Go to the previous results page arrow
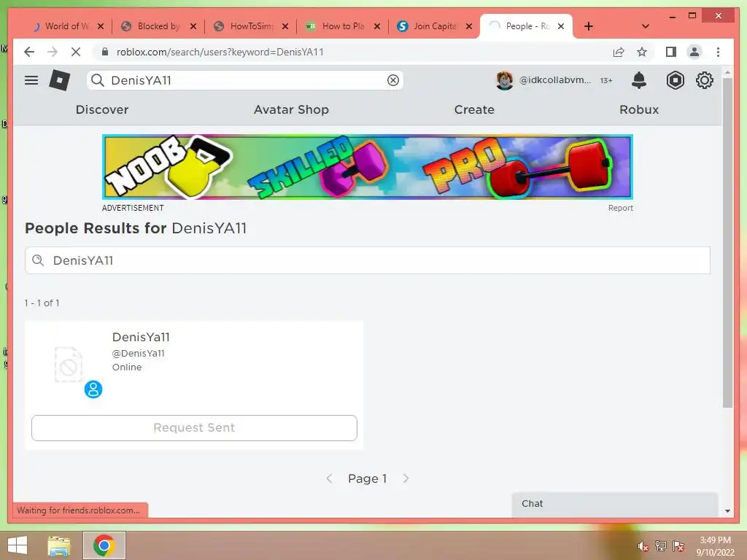 click(329, 478)
